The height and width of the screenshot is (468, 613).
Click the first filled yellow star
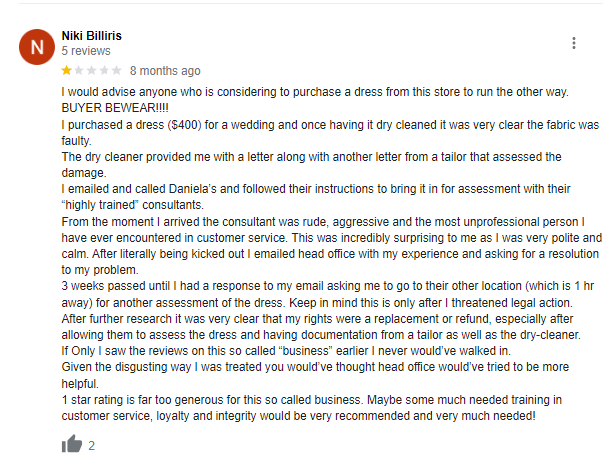tap(67, 71)
